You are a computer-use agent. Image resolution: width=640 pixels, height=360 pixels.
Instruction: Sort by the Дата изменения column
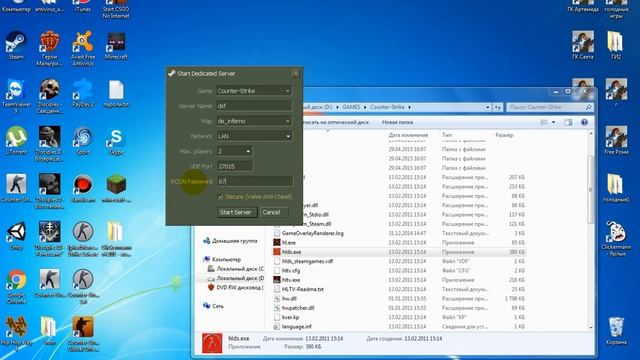[408, 135]
